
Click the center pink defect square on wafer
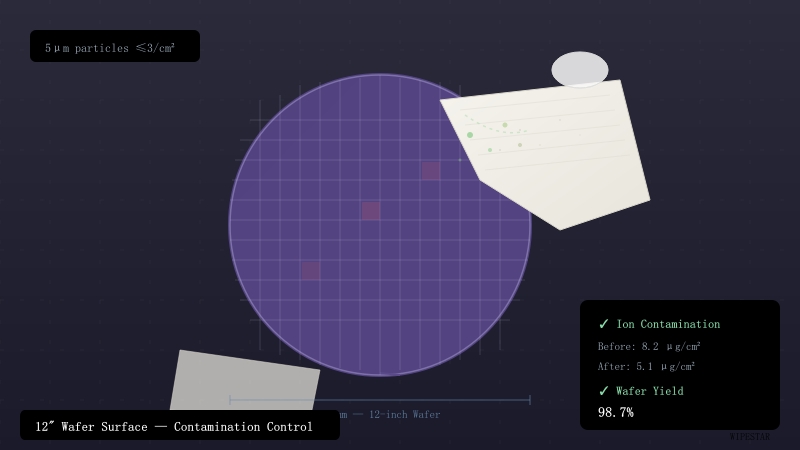[371, 211]
